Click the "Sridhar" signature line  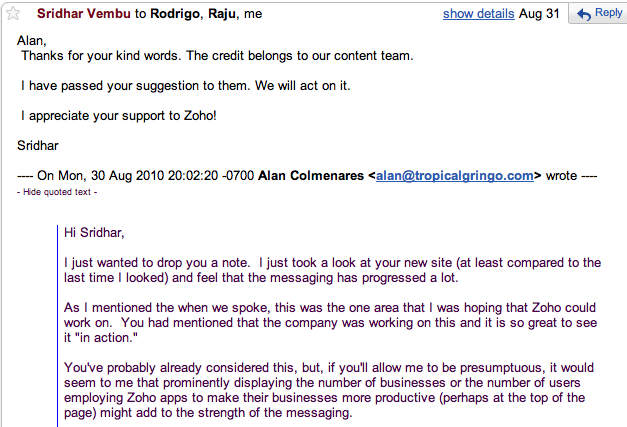click(39, 145)
